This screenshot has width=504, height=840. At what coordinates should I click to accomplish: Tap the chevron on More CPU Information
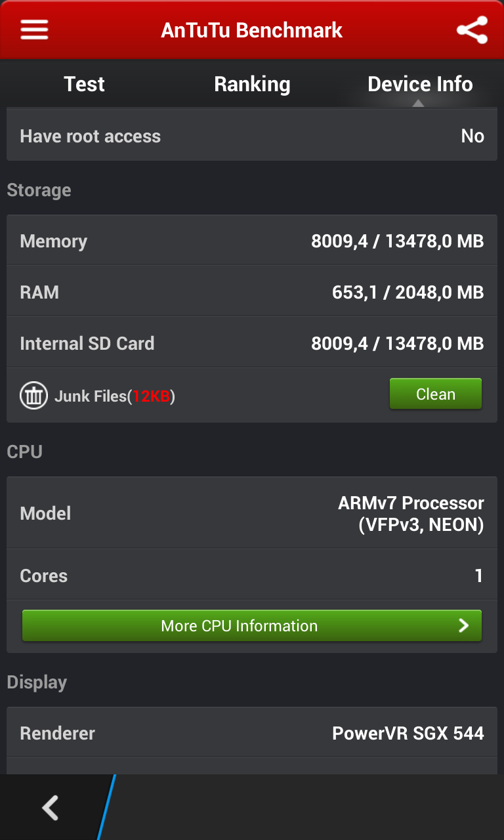point(463,625)
